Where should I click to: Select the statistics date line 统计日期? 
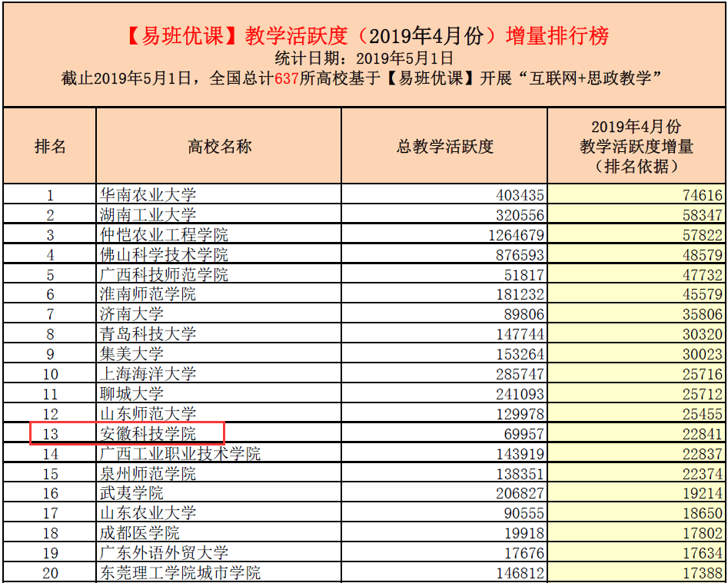(x=364, y=58)
